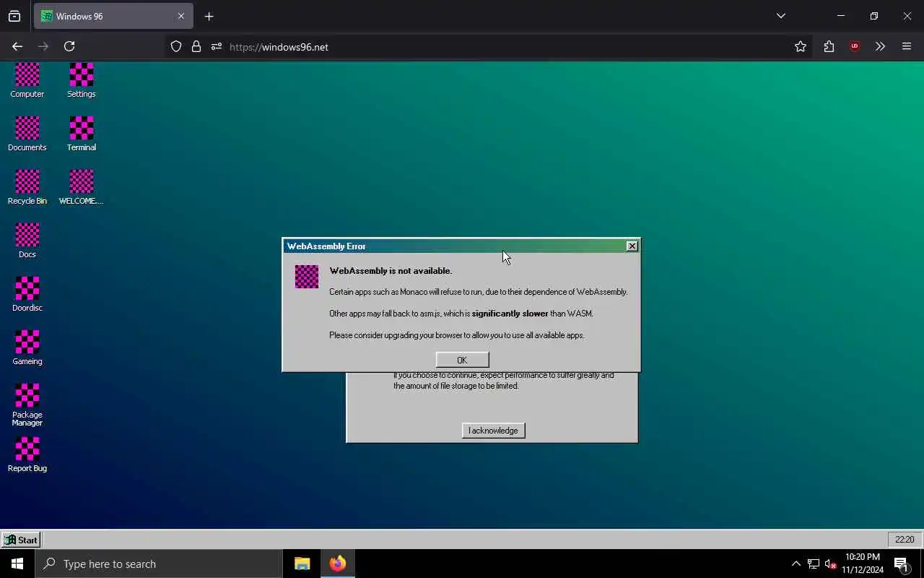Click the Windows taskbar search box

coord(159,564)
